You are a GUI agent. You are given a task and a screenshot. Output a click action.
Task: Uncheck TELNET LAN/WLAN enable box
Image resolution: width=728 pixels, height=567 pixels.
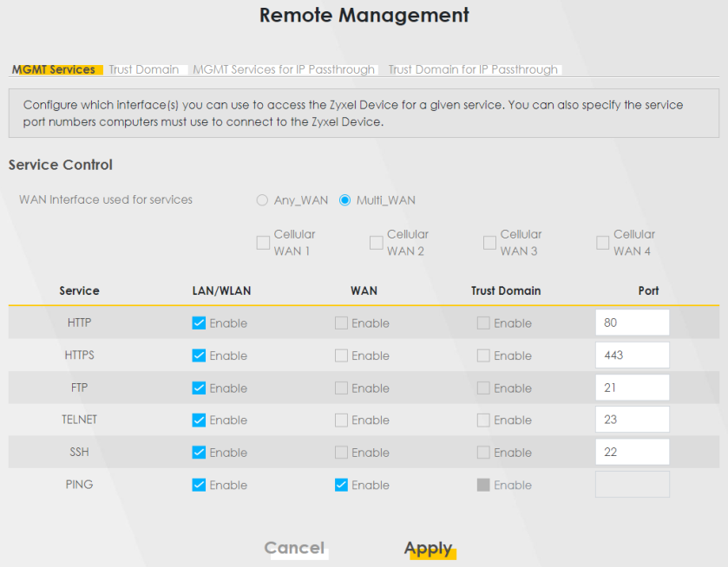click(199, 420)
